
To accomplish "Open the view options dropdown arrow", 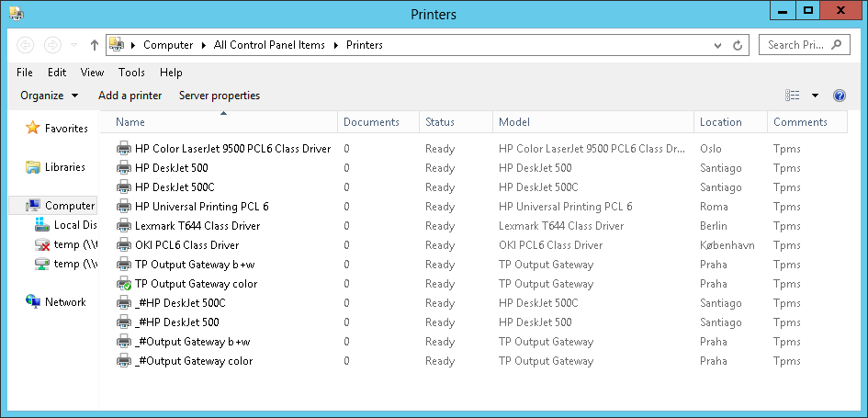I will (x=815, y=96).
